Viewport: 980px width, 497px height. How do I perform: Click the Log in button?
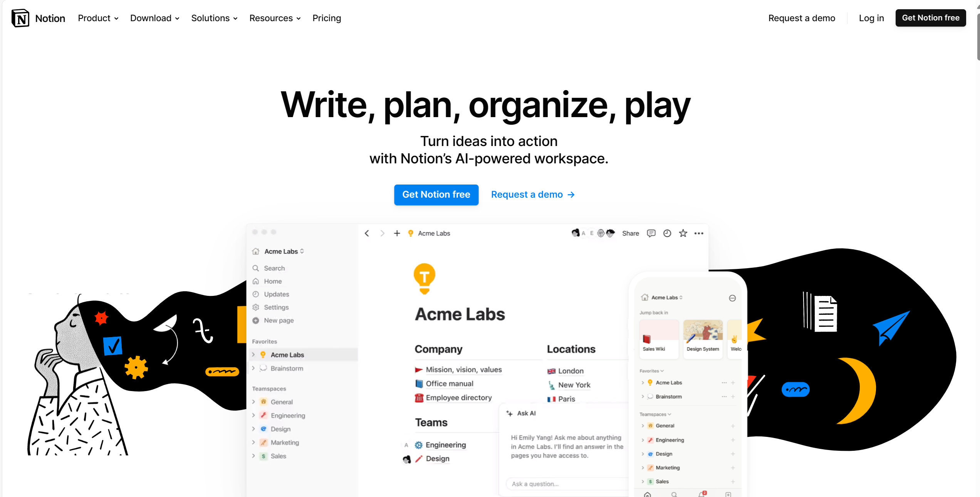(x=871, y=18)
